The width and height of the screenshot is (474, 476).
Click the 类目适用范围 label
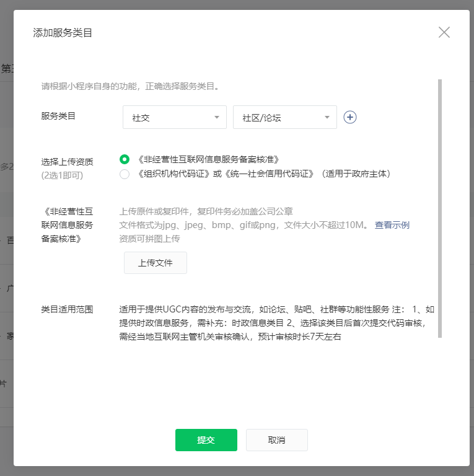coord(67,309)
